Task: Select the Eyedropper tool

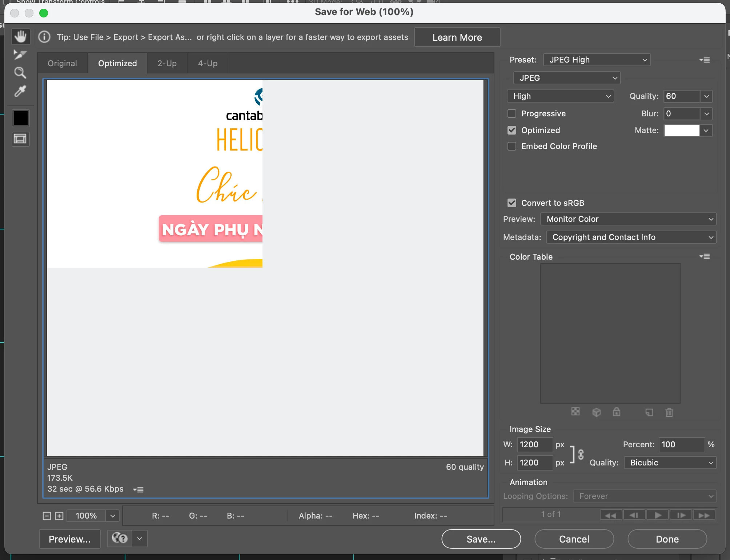Action: 20,91
